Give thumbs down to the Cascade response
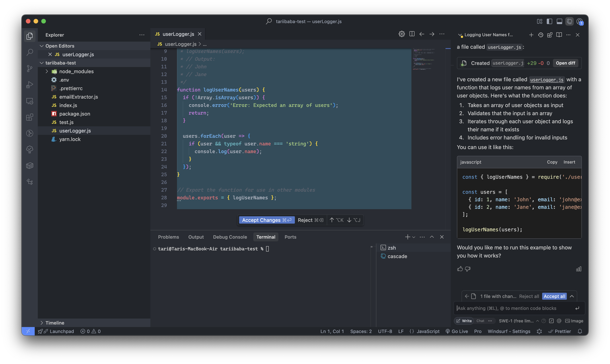The width and height of the screenshot is (610, 364). click(x=468, y=269)
